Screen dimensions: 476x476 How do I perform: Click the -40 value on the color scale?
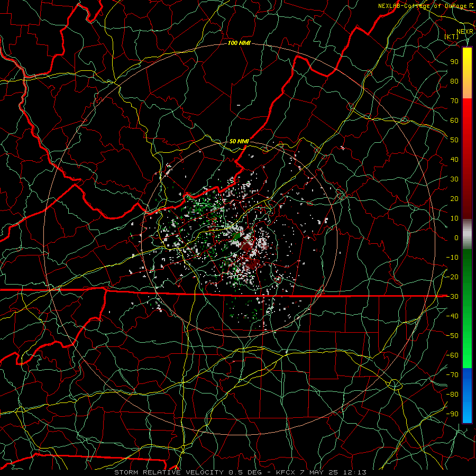pos(452,316)
